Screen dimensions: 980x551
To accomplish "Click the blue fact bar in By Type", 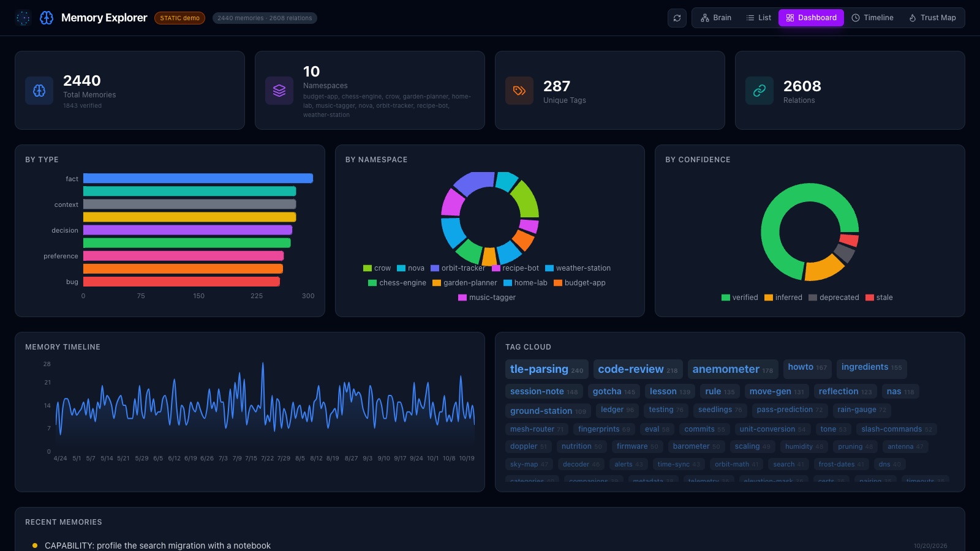I will pyautogui.click(x=198, y=178).
